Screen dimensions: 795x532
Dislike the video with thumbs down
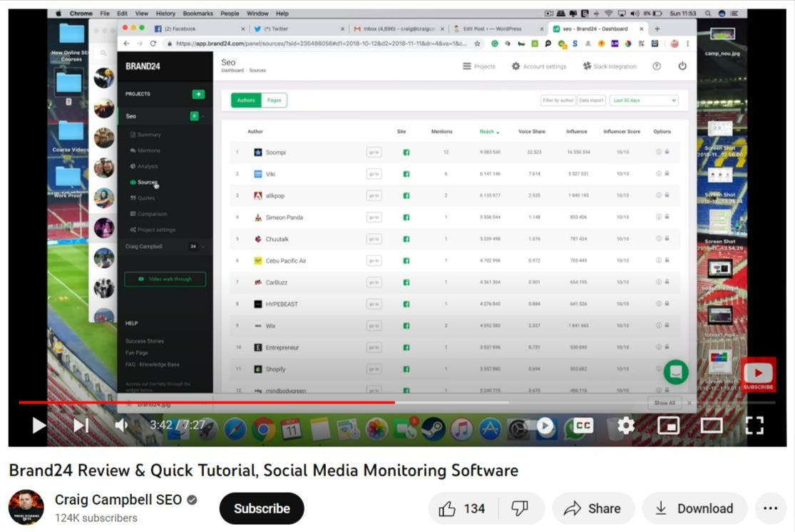pos(520,508)
